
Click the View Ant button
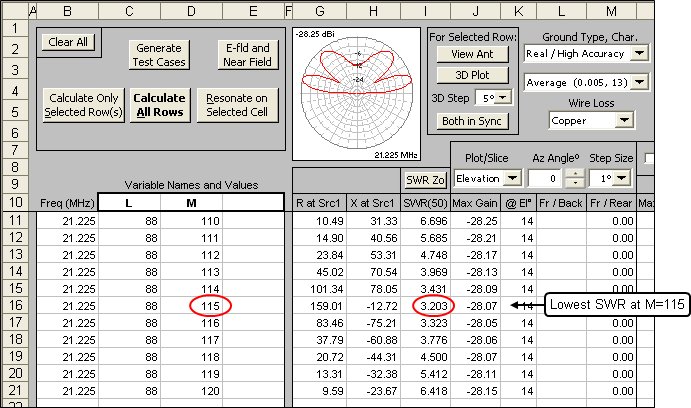tap(472, 54)
